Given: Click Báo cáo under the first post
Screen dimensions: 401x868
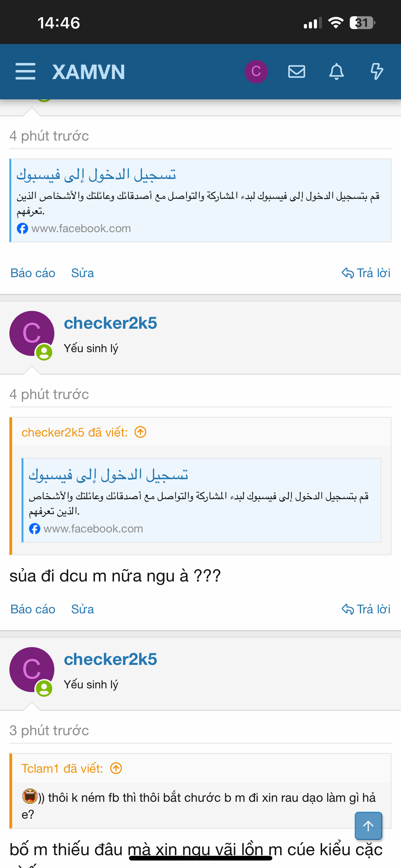Looking at the screenshot, I should click(x=33, y=273).
